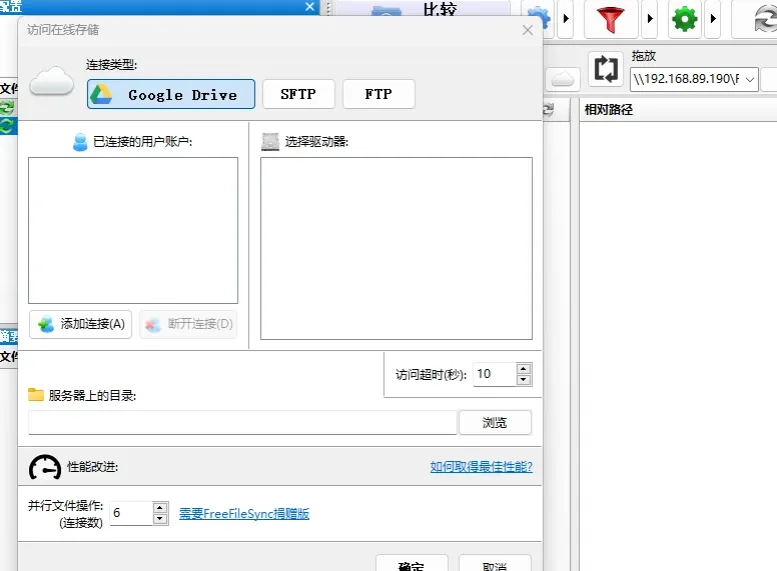The height and width of the screenshot is (571, 777).
Task: Decrease the parallel file operations count
Action: point(160,519)
